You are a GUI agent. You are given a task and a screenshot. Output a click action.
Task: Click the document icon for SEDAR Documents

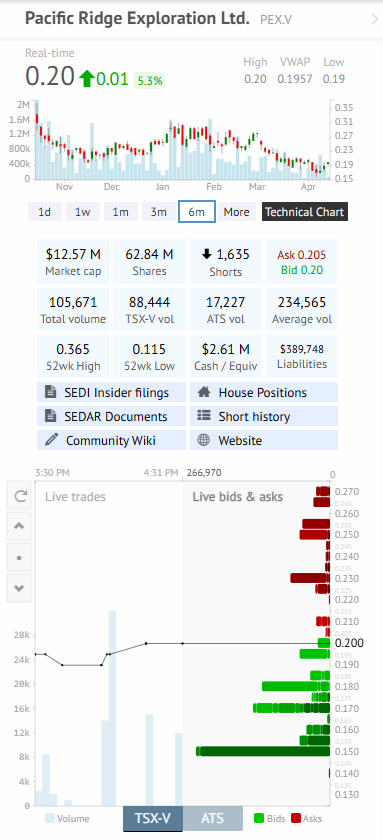[51, 416]
